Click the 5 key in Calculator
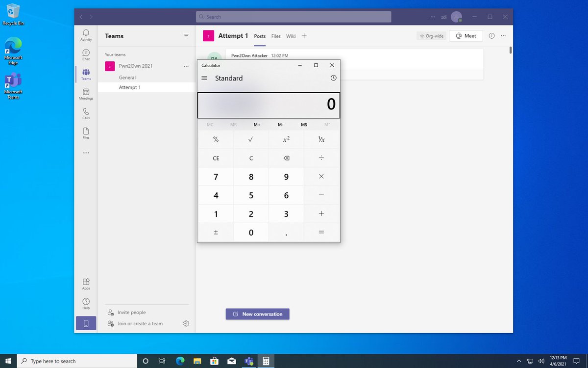 pyautogui.click(x=251, y=195)
